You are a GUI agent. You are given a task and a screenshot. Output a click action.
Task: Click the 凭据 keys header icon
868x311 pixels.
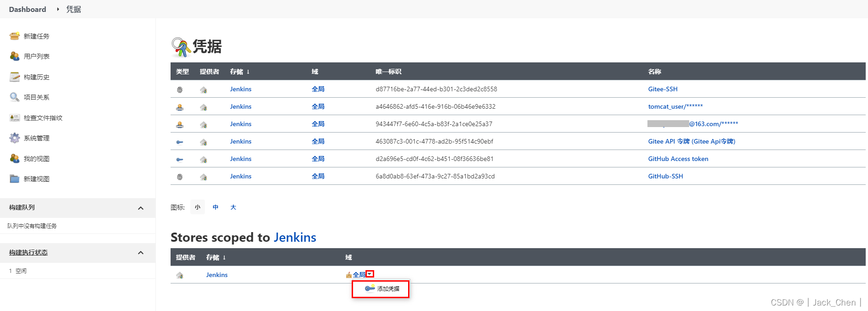click(x=181, y=47)
